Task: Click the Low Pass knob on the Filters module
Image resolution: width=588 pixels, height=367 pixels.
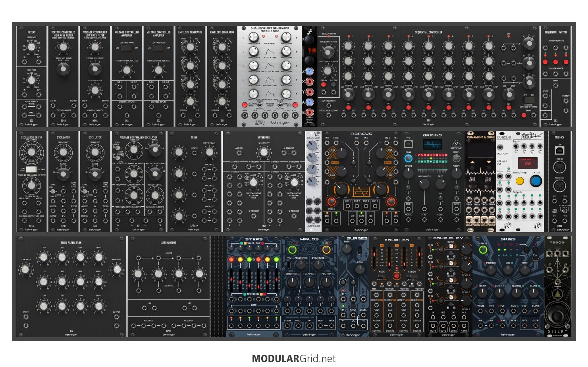Action: [x=31, y=47]
